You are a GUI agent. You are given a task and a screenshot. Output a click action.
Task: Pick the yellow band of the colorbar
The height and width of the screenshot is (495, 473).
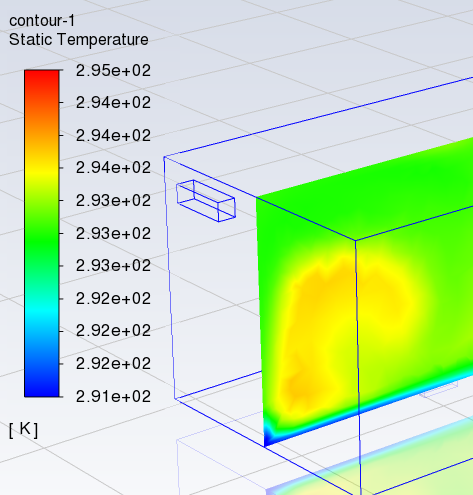pos(42,170)
